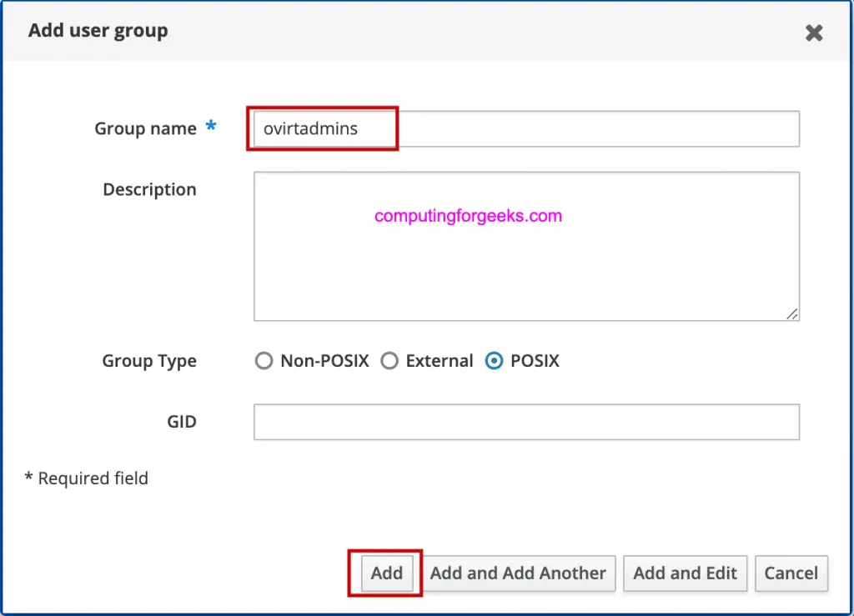This screenshot has width=854, height=616.
Task: Click the Add user group title
Action: coord(98,31)
